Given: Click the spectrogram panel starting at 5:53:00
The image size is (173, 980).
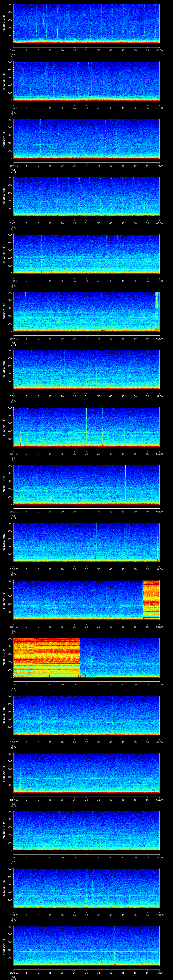Looking at the screenshot, I should (86, 543).
